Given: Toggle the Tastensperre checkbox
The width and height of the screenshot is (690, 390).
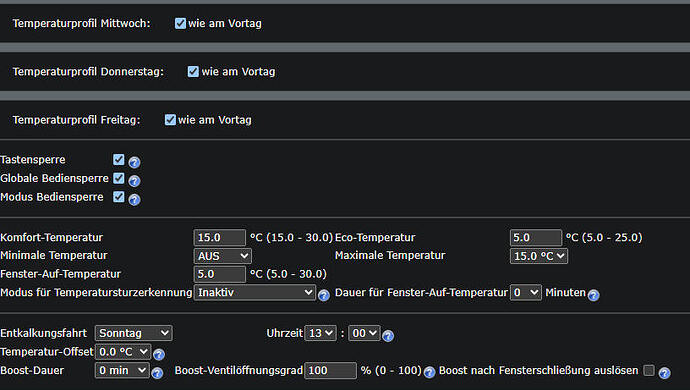Looking at the screenshot, I should tap(118, 159).
